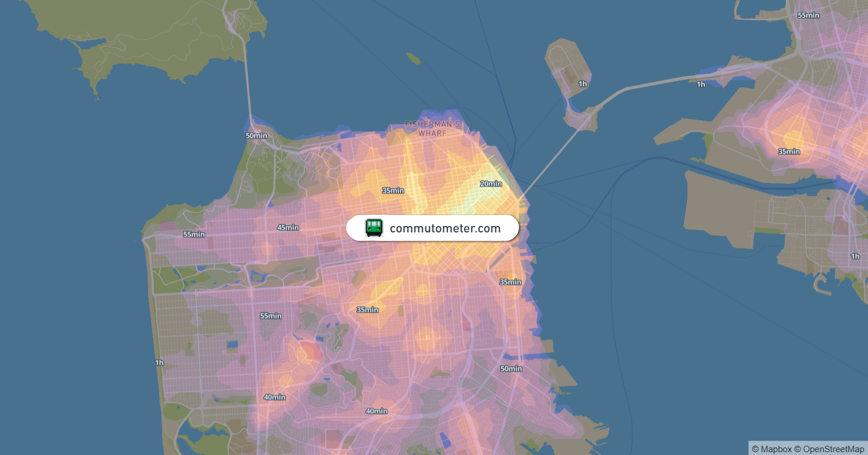Select the 55min label near Berkeley shoreline

point(808,15)
